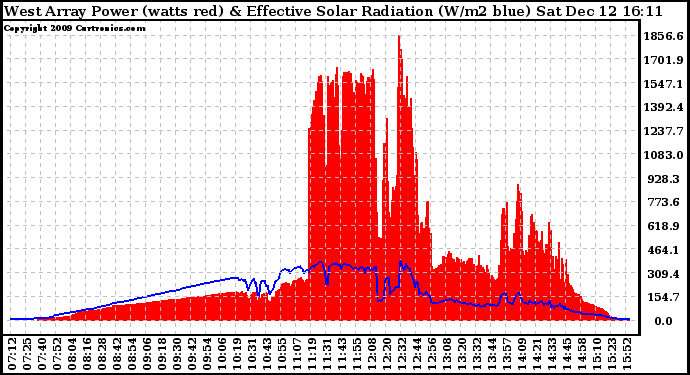Click the chart title "West Array Power"
The width and height of the screenshot is (690, 375).
[72, 11]
